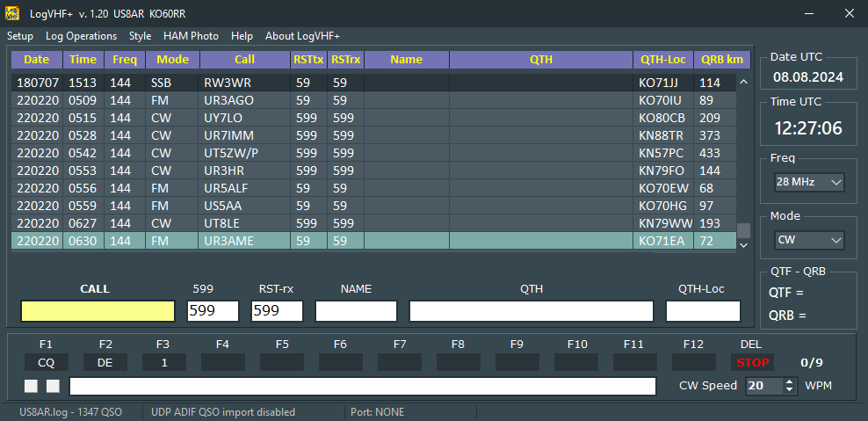Click the empty F10 macro button
The height and width of the screenshot is (421, 868).
(575, 362)
